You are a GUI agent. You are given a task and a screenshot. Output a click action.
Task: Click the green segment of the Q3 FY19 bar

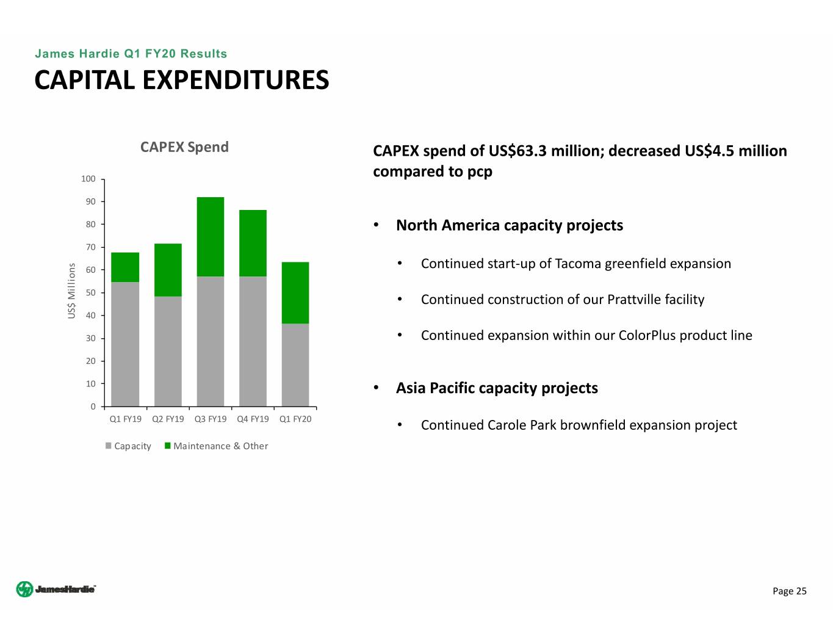point(211,237)
